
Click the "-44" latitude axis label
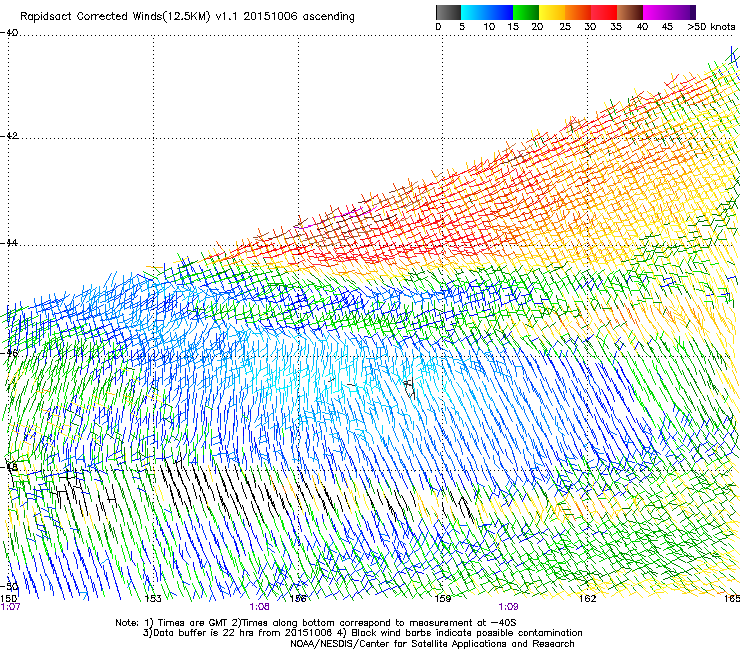[9, 243]
